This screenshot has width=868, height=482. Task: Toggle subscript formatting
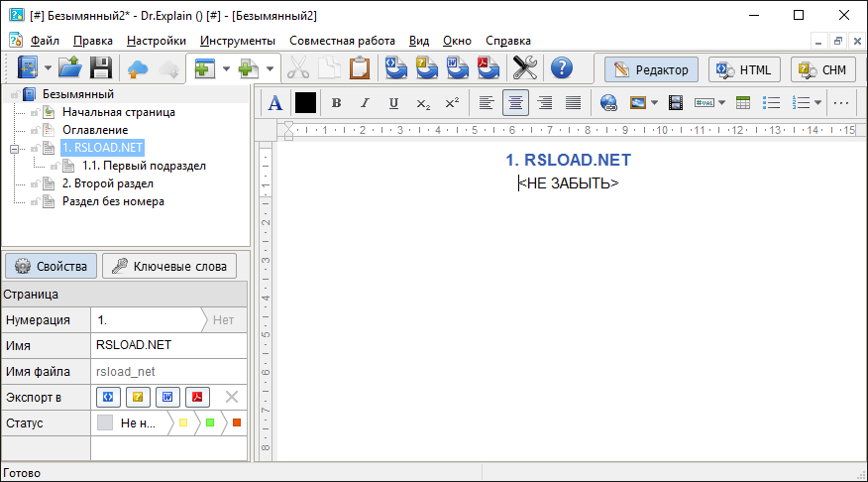coord(423,103)
